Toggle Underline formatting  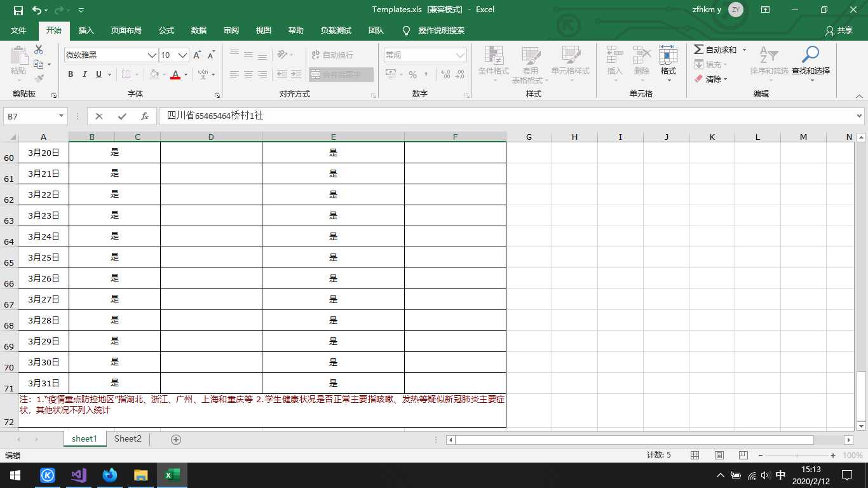(x=98, y=74)
